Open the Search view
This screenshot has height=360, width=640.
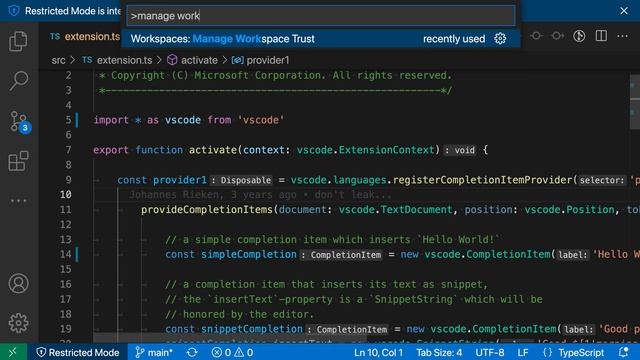pos(19,80)
